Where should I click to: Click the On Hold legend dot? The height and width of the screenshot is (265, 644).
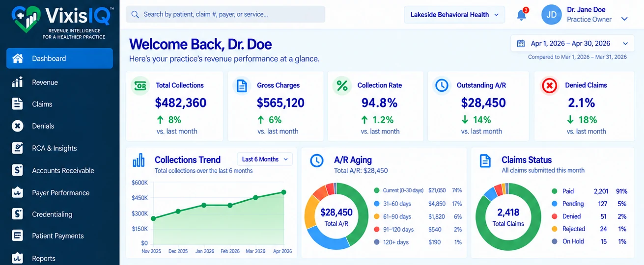click(x=555, y=241)
